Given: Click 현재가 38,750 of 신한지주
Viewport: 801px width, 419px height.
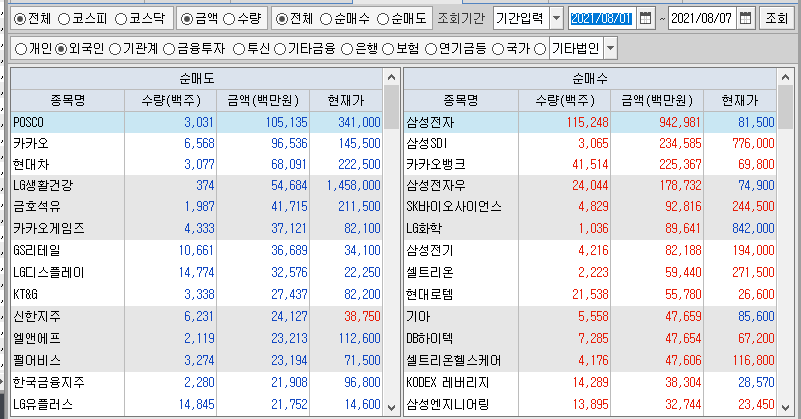Looking at the screenshot, I should coord(362,316).
